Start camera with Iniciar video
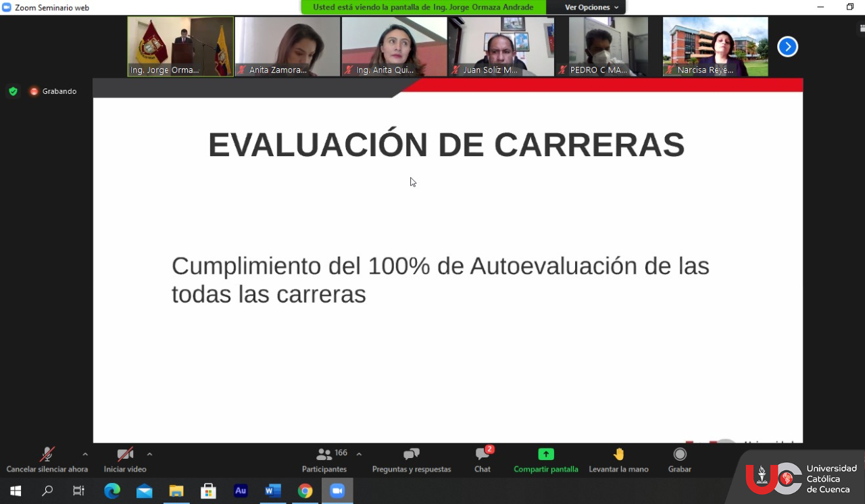865x504 pixels. tap(125, 460)
